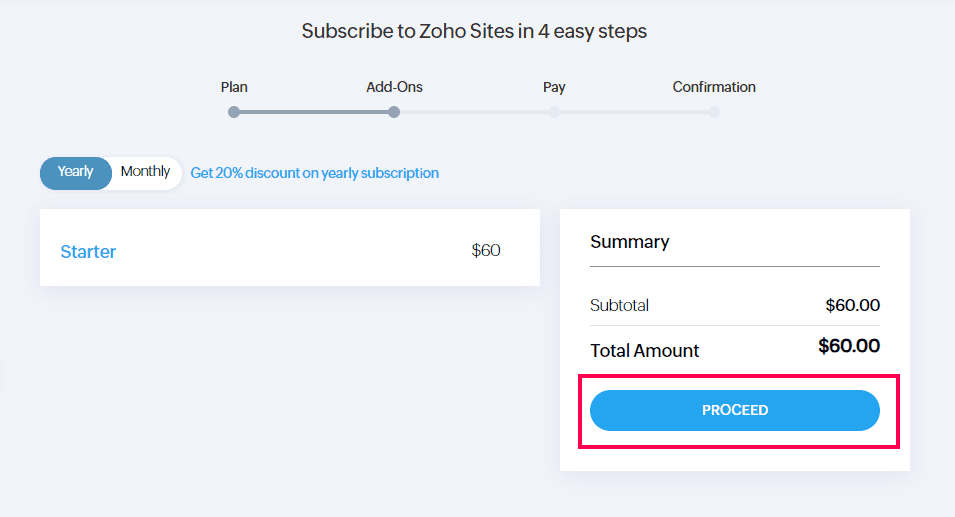Click the Add-Ons step circle marker
Image resolution: width=955 pixels, height=517 pixels.
click(394, 112)
